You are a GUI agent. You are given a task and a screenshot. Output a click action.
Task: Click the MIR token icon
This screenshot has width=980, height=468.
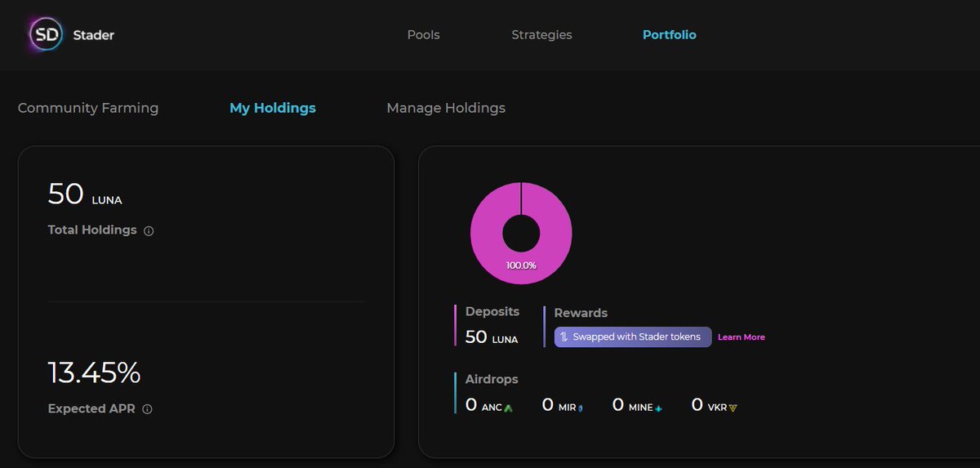coord(581,407)
